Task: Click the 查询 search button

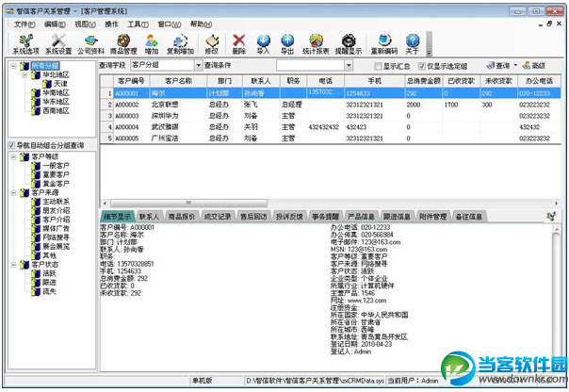Action: pyautogui.click(x=498, y=66)
